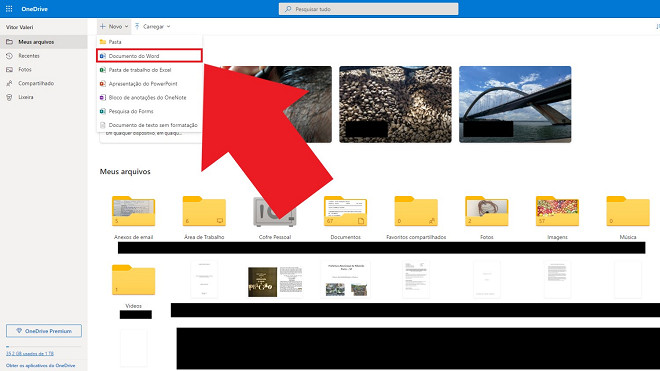The height and width of the screenshot is (371, 660).
Task: Click the PowerPoint icon in the menu
Action: (102, 84)
